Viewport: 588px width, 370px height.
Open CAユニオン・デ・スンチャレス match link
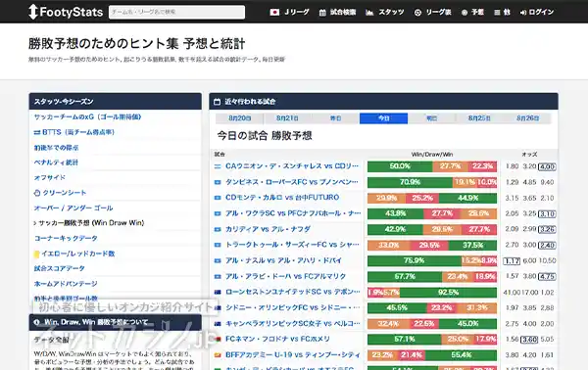[x=292, y=165]
